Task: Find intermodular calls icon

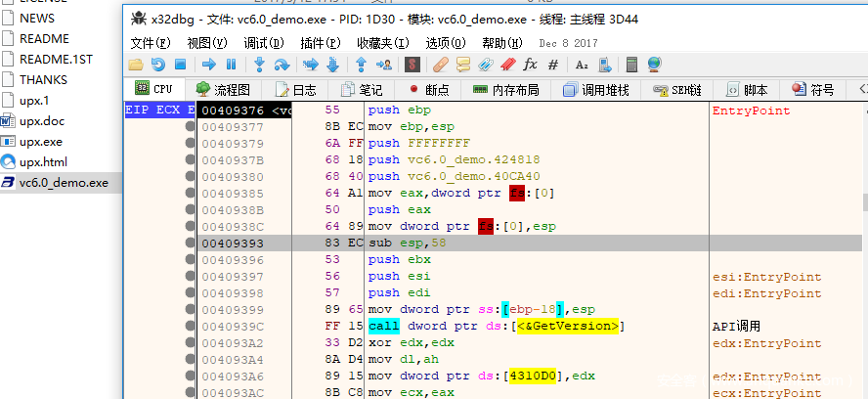Action: coord(604,65)
